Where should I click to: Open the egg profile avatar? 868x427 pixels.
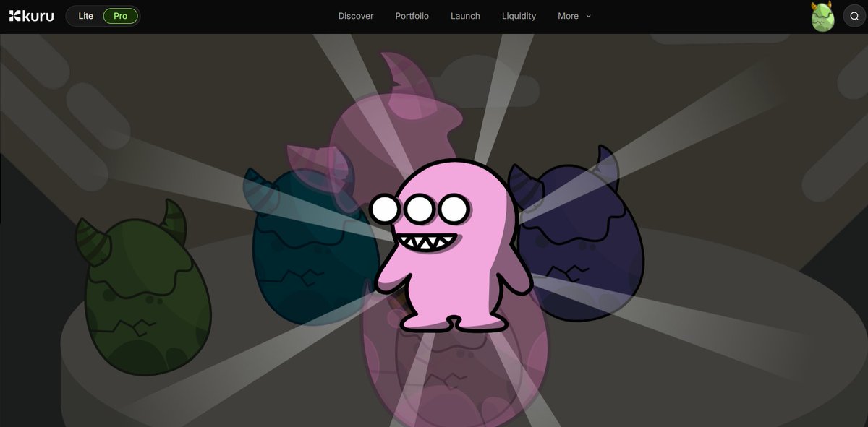tap(822, 17)
